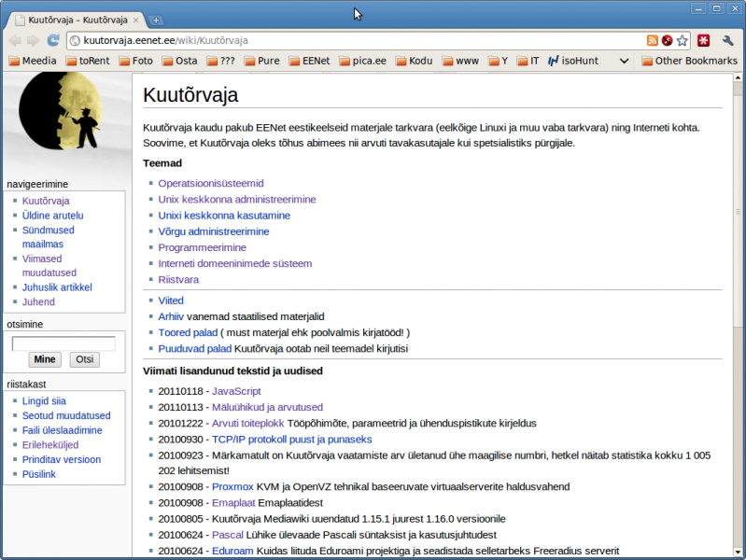This screenshot has height=560, width=746.
Task: Open the Puuduvad palad link
Action: pos(194,349)
